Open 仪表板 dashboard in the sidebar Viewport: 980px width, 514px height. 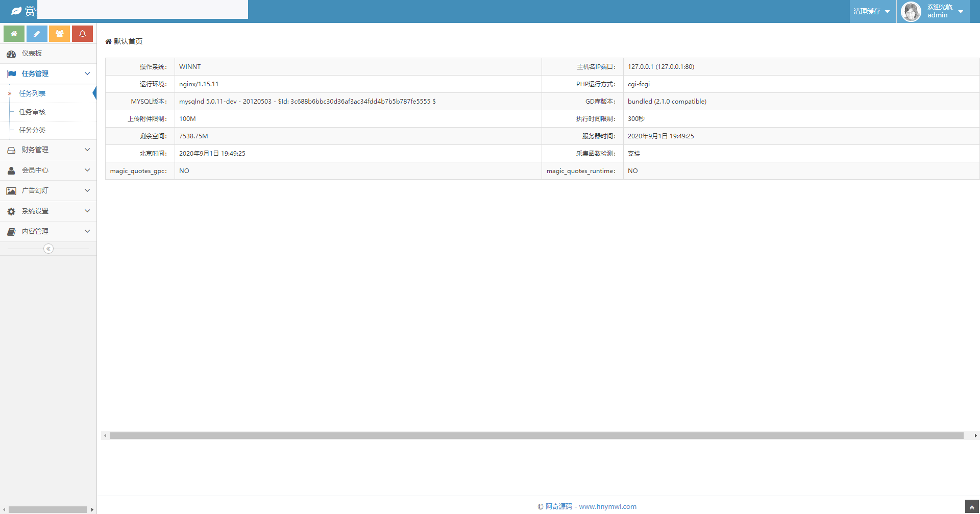click(x=32, y=54)
